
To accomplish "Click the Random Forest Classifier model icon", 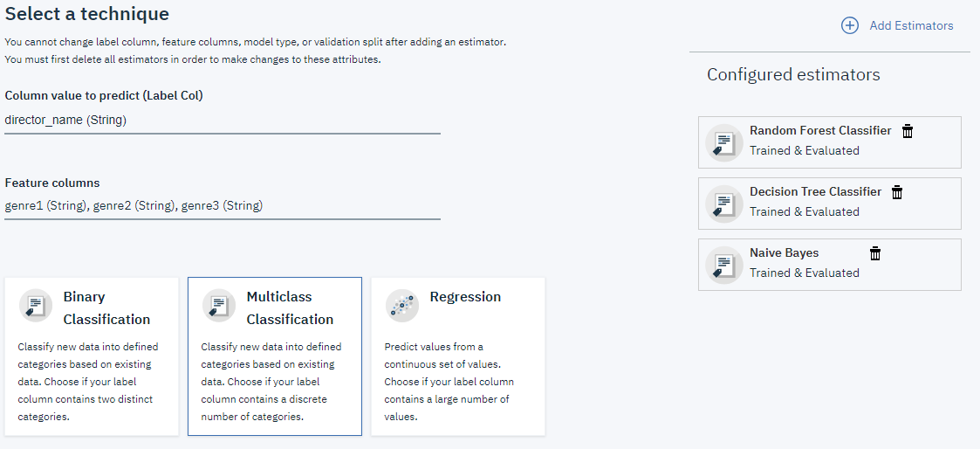I will (x=723, y=142).
